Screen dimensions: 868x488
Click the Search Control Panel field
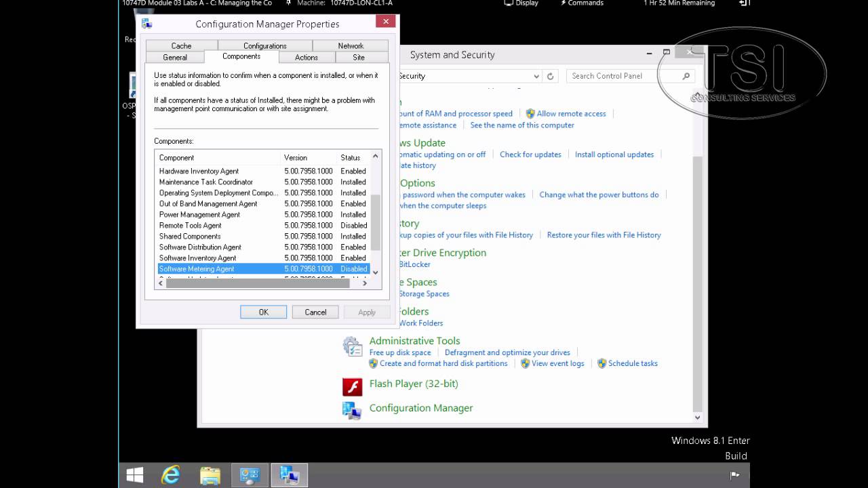point(624,76)
